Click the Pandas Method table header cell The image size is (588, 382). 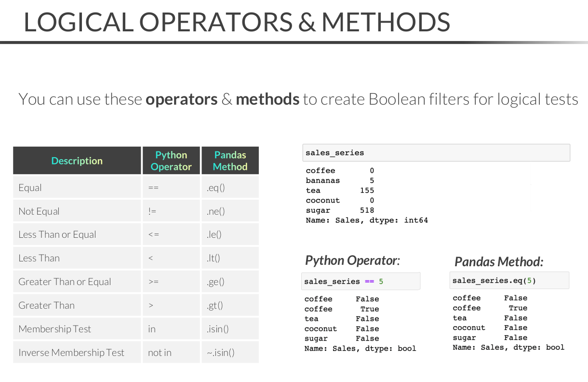click(x=230, y=161)
